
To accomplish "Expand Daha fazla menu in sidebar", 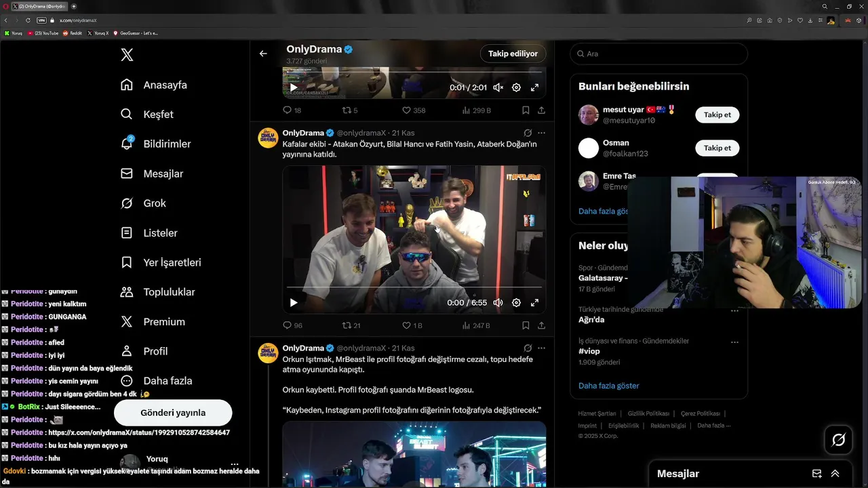I will click(156, 381).
